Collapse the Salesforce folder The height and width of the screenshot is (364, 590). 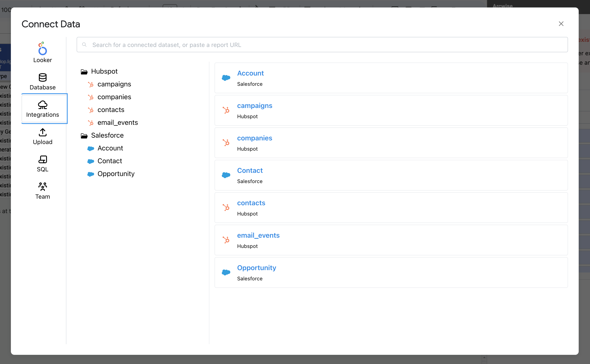(84, 135)
